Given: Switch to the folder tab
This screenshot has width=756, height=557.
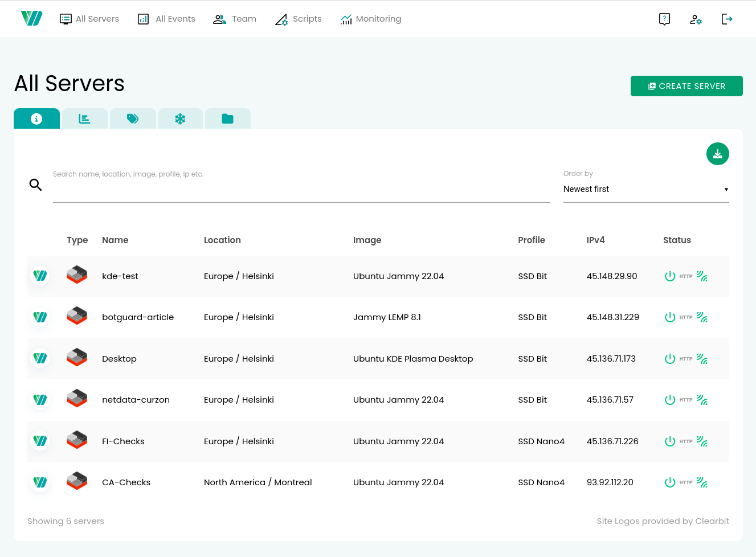Looking at the screenshot, I should (228, 118).
